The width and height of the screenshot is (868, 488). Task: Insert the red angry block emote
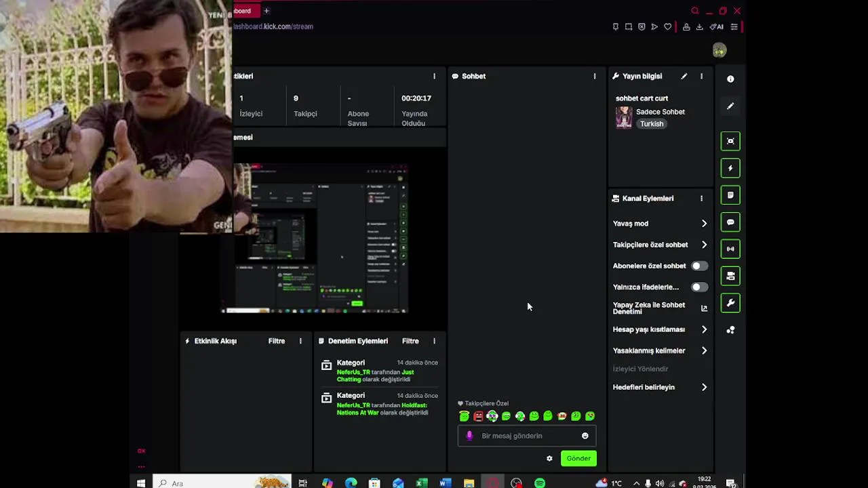coord(478,416)
